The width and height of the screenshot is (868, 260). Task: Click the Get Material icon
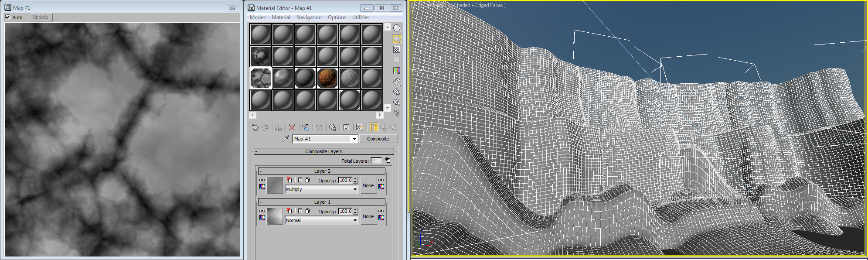[255, 127]
